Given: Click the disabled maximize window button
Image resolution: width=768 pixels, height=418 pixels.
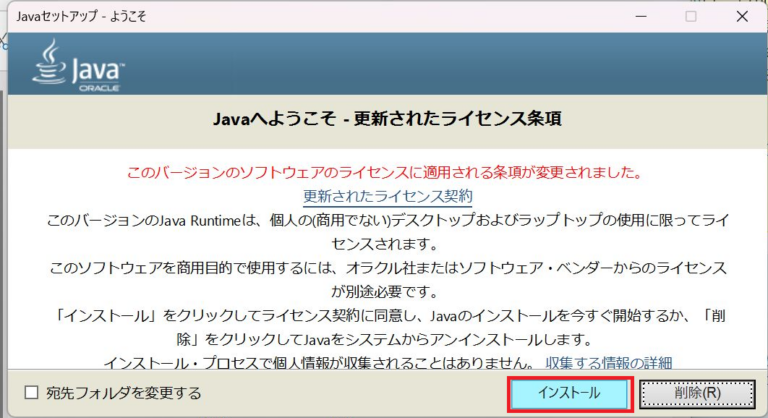Looking at the screenshot, I should pyautogui.click(x=691, y=16).
